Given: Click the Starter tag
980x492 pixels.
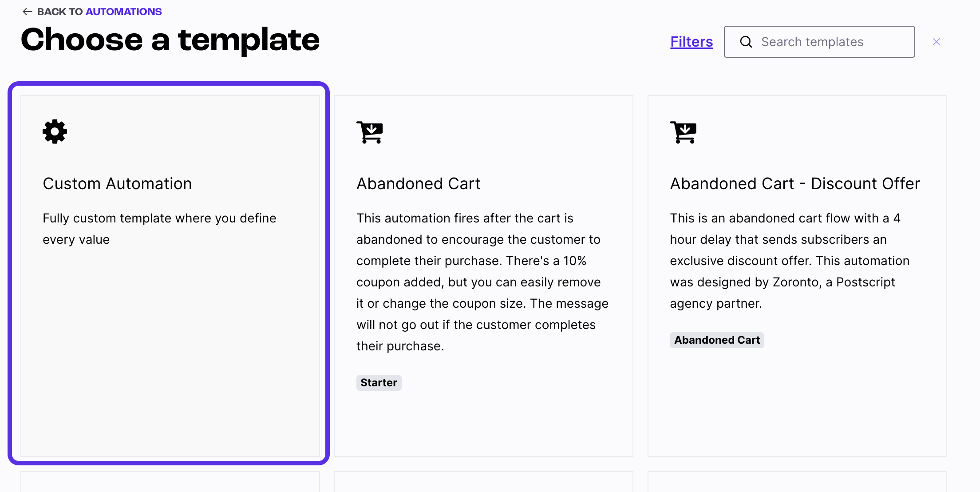Looking at the screenshot, I should click(x=379, y=382).
